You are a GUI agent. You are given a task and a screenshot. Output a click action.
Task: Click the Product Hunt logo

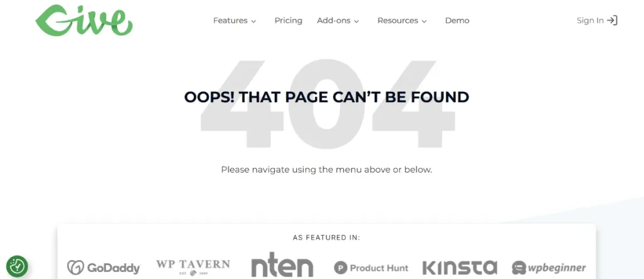coord(371,268)
